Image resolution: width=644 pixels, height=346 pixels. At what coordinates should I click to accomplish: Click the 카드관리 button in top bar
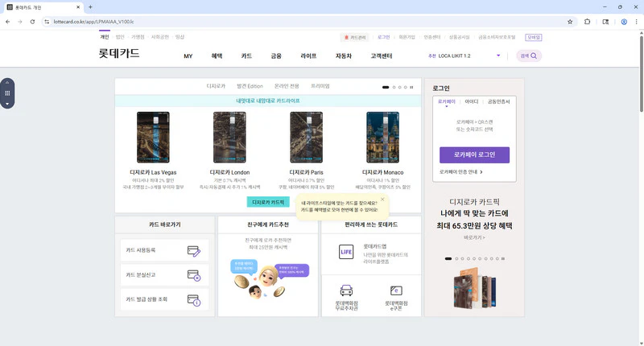point(355,37)
